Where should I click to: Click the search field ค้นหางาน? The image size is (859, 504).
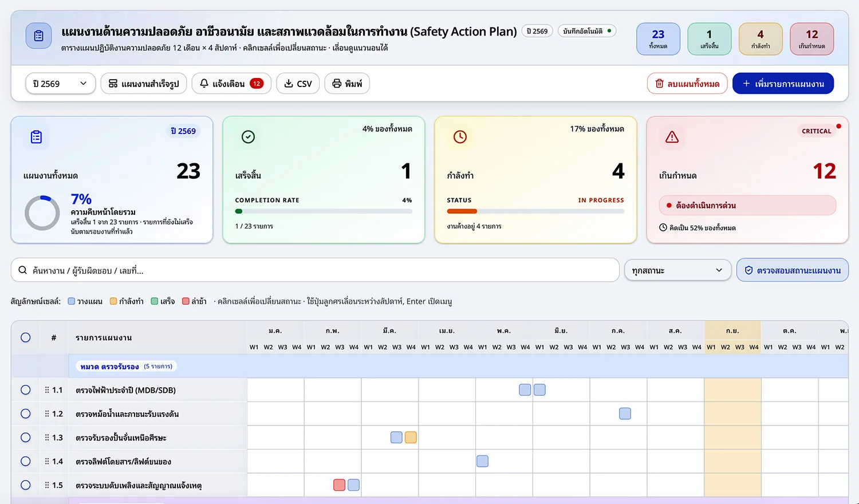tap(315, 270)
